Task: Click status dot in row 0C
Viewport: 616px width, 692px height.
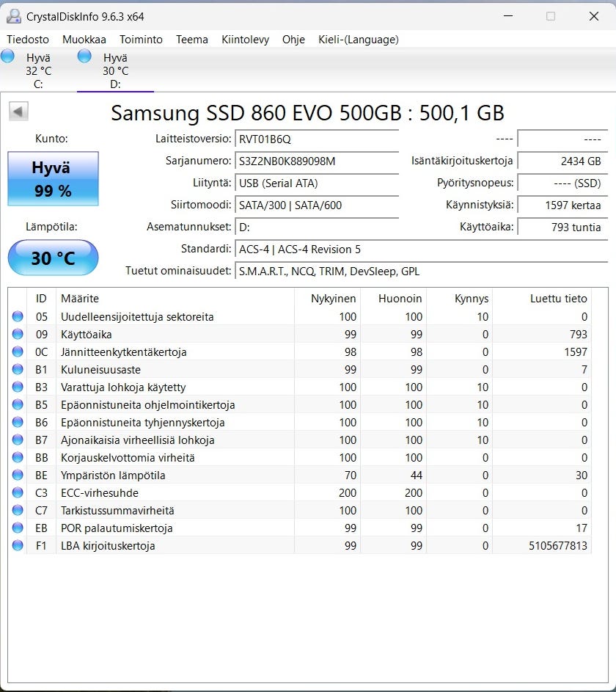Action: pos(18,352)
